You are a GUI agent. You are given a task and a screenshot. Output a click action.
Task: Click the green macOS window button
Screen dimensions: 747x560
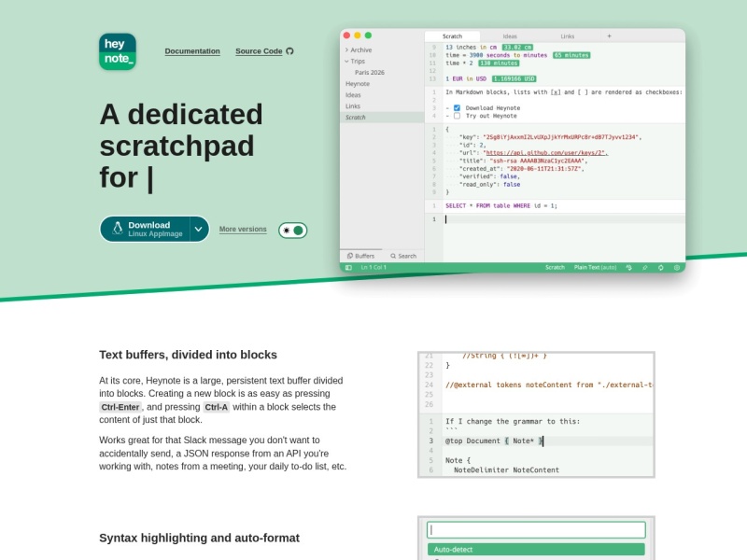(x=368, y=35)
